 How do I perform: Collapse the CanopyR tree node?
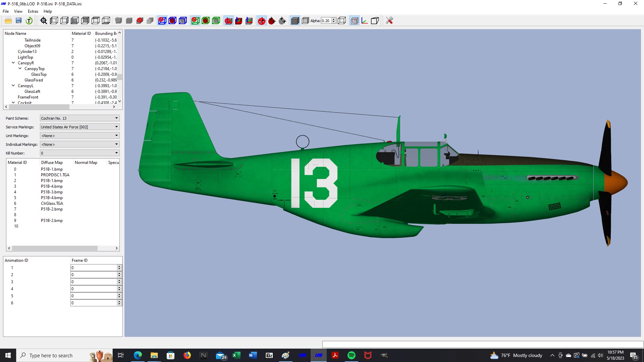[13, 63]
